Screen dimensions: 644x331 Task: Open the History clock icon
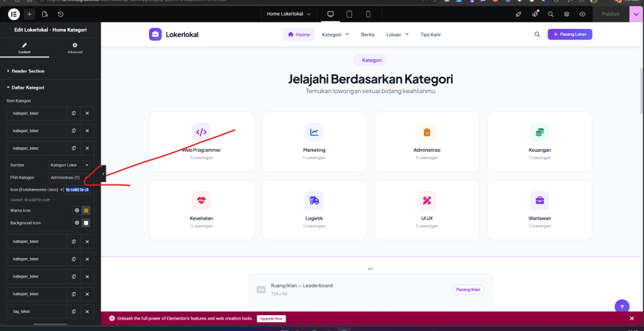tap(60, 14)
